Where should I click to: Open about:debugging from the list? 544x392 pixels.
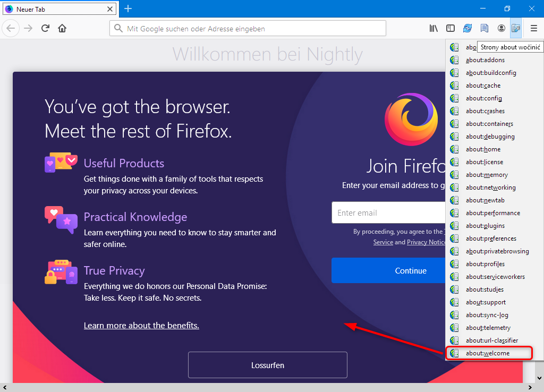(495, 137)
